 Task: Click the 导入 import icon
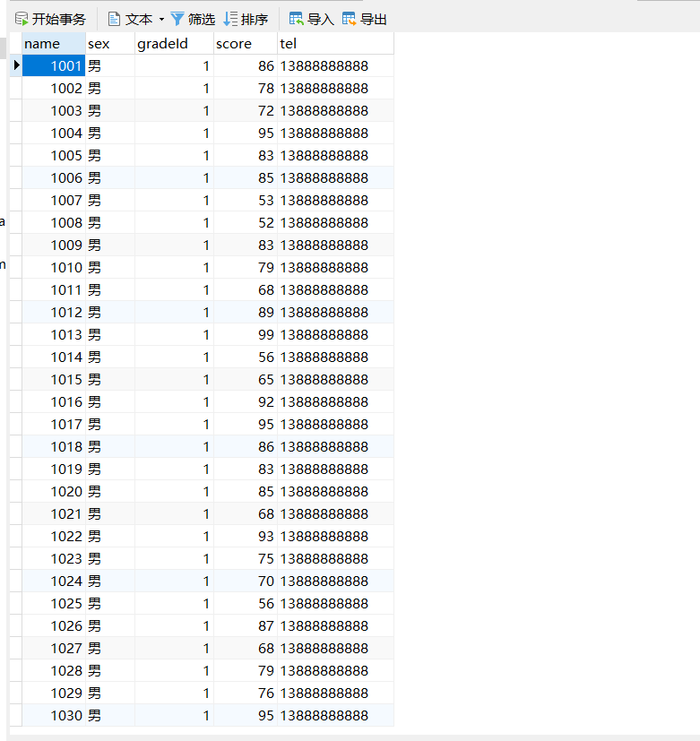[297, 20]
